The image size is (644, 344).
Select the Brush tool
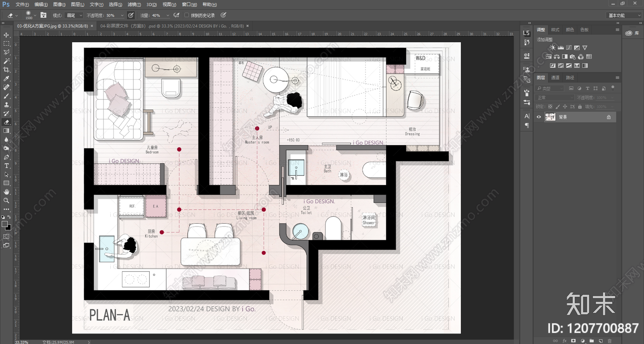pyautogui.click(x=6, y=96)
